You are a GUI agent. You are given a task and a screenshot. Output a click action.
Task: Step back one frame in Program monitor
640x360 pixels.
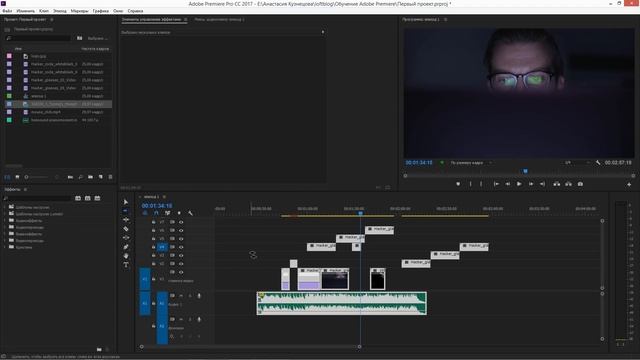coord(507,184)
